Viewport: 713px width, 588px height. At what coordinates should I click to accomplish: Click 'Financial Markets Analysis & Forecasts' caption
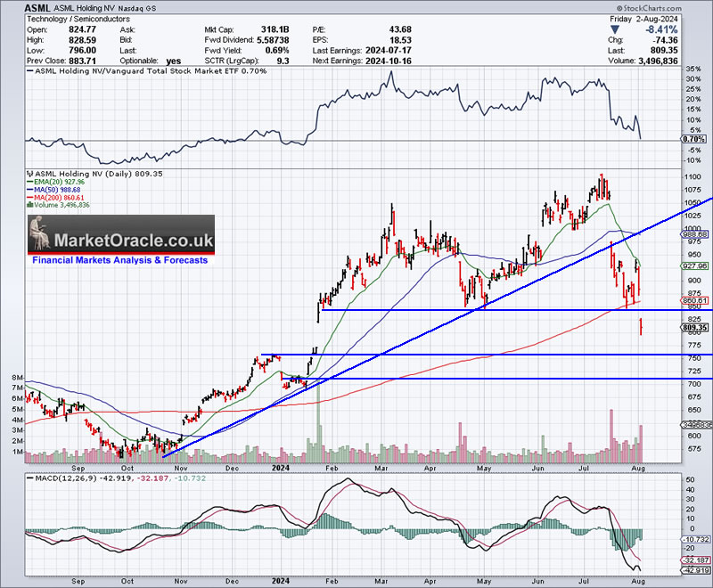(120, 260)
